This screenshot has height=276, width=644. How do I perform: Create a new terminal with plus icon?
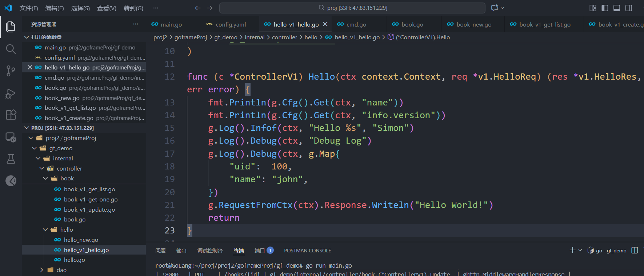(x=572, y=250)
